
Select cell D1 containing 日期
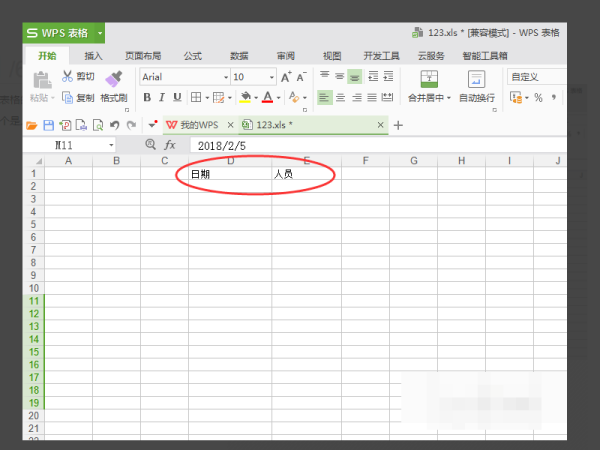pos(230,174)
